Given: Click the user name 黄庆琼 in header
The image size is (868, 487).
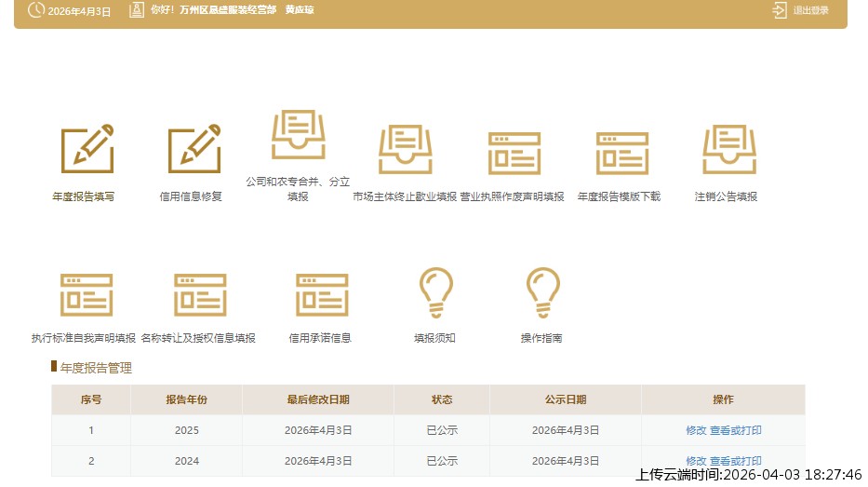Looking at the screenshot, I should [x=300, y=10].
